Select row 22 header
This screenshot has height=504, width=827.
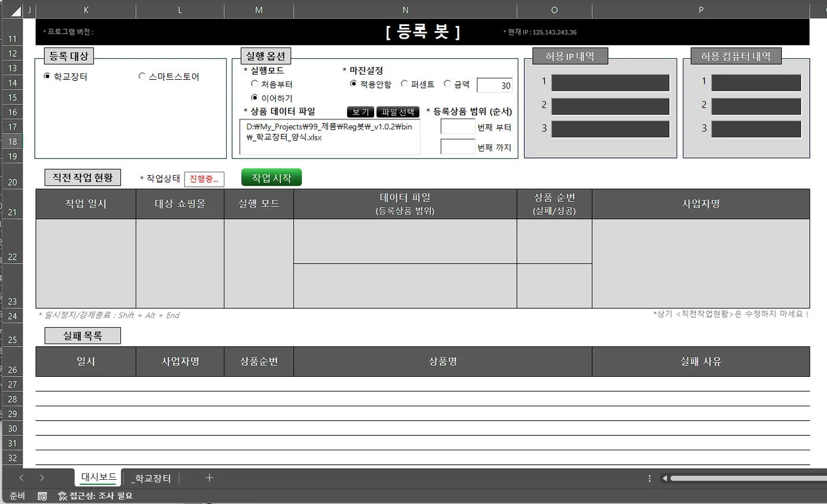click(x=12, y=242)
